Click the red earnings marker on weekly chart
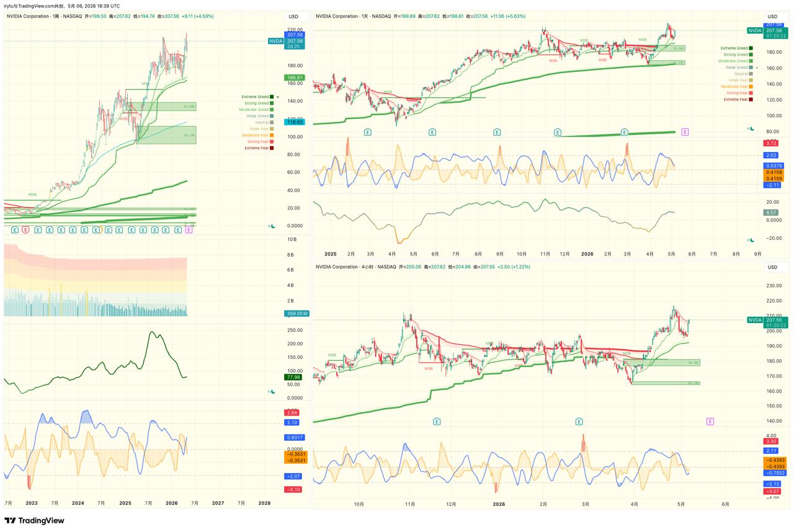Image resolution: width=794 pixels, height=532 pixels. pyautogui.click(x=25, y=229)
